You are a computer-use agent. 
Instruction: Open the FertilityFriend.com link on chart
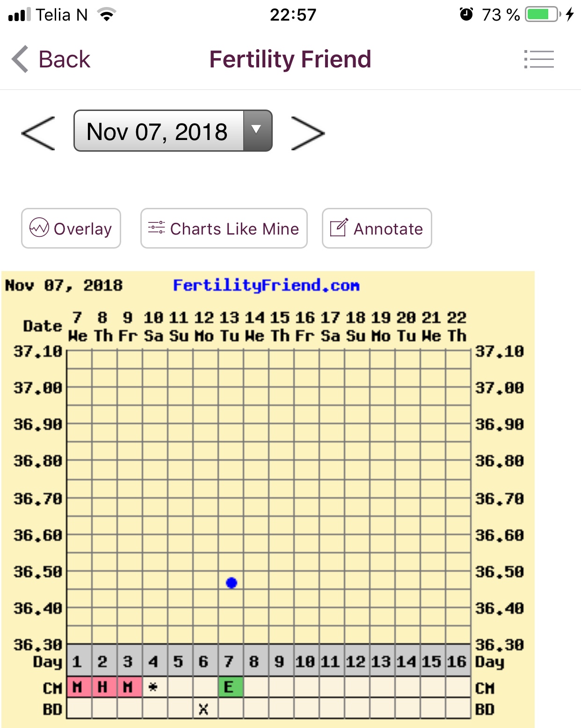pos(266,285)
